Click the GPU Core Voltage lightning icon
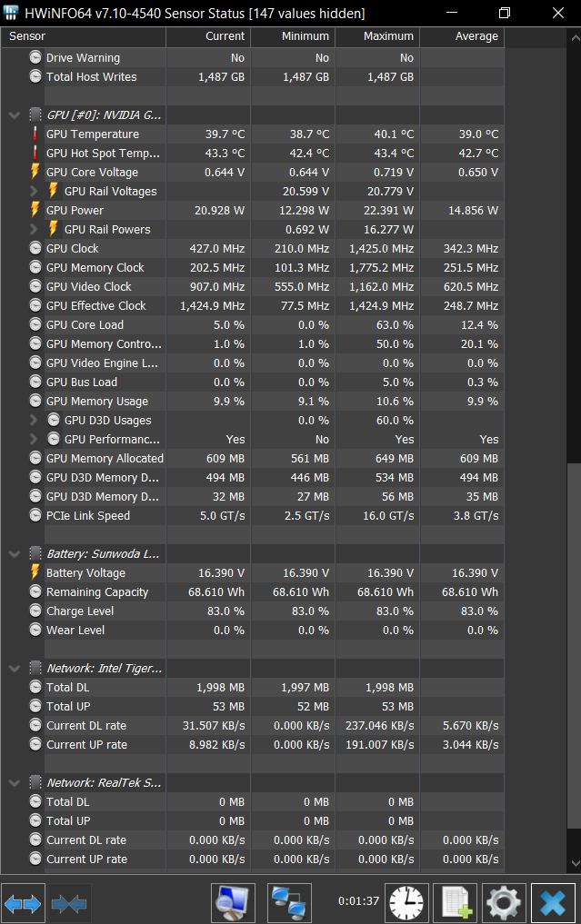Screen dimensions: 581x924 (35, 172)
